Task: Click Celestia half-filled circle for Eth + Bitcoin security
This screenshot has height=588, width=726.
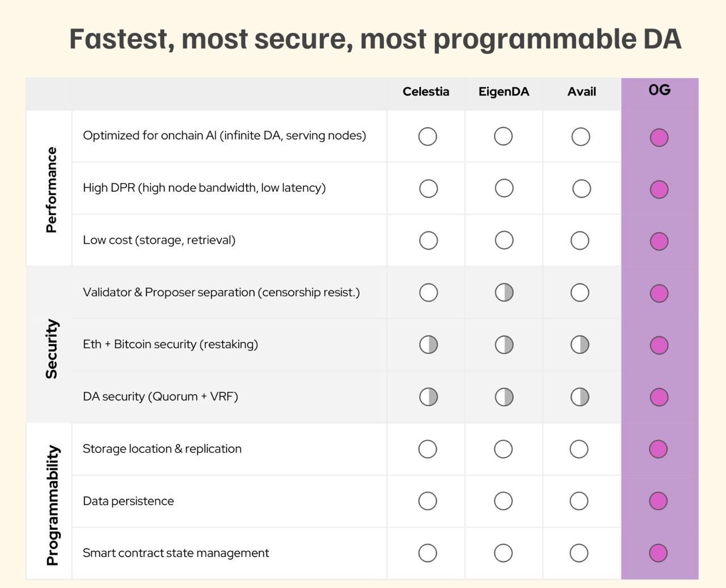Action: click(x=428, y=345)
